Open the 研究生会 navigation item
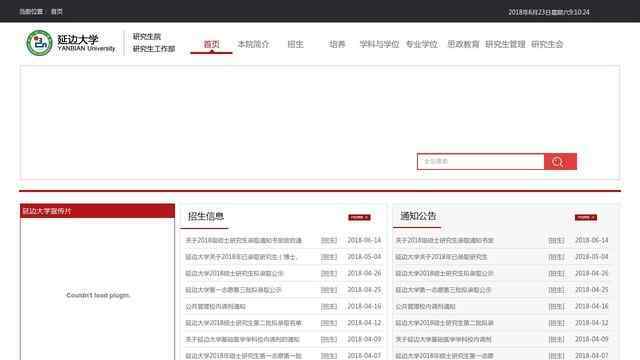640x360 pixels. [x=547, y=44]
